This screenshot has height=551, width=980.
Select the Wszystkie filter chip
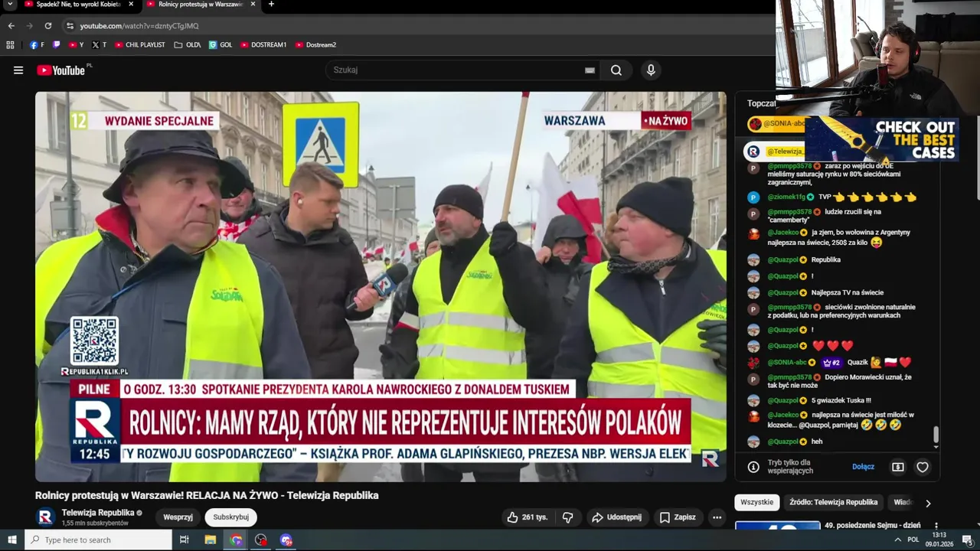click(756, 502)
